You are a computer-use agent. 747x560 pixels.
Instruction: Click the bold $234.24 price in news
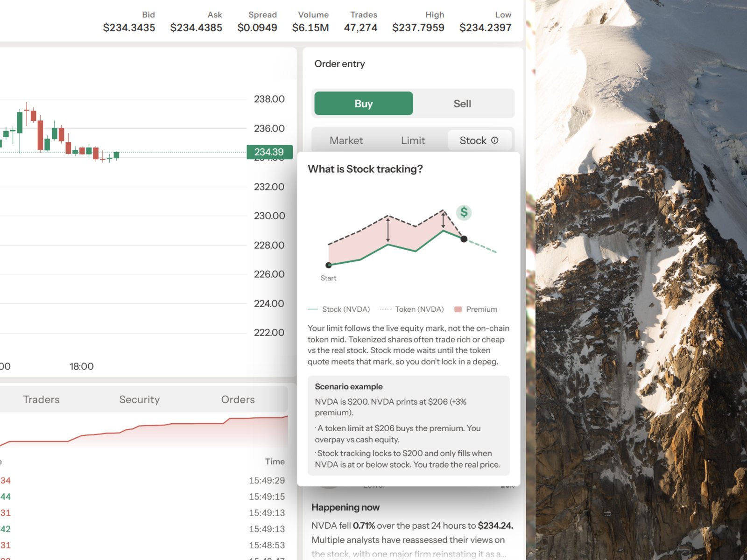click(495, 525)
